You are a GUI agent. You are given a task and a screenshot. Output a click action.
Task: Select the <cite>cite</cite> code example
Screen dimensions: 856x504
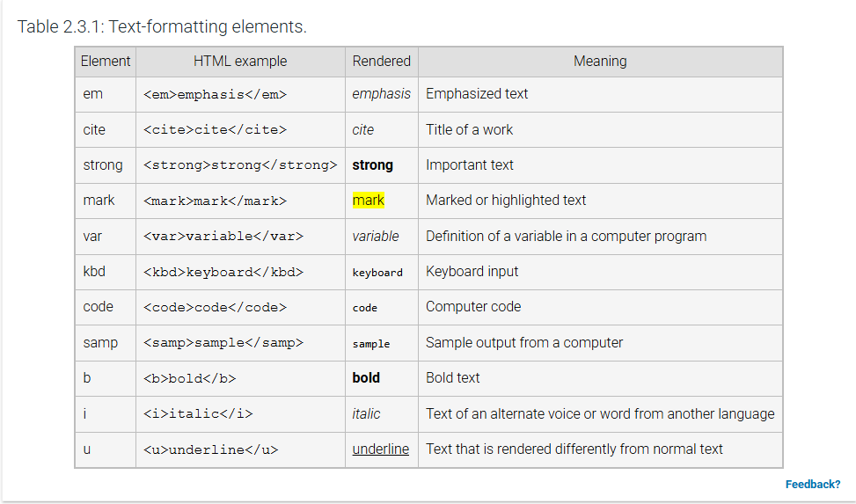click(215, 130)
